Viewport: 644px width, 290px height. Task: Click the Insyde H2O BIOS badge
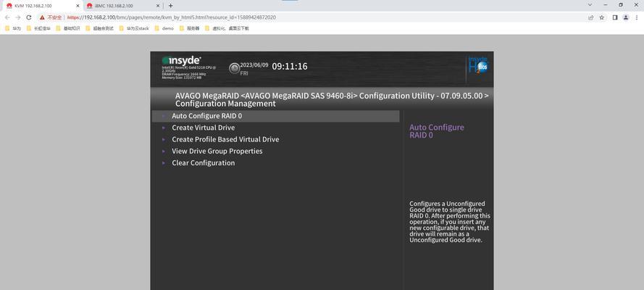478,66
